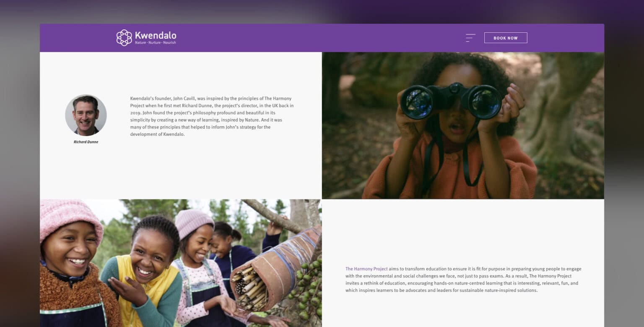The image size is (644, 327).
Task: Click the Richard Dunne name caption
Action: point(86,142)
